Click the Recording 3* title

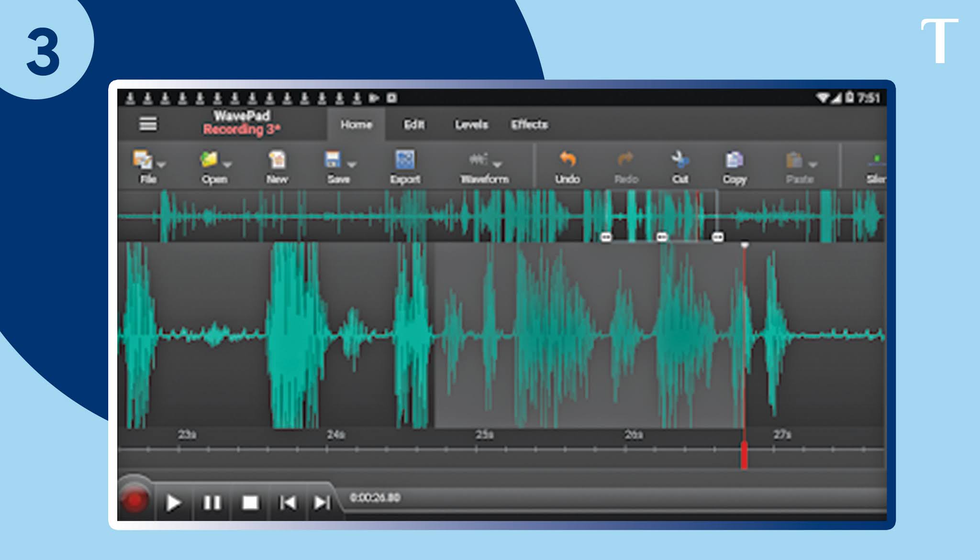(x=242, y=129)
